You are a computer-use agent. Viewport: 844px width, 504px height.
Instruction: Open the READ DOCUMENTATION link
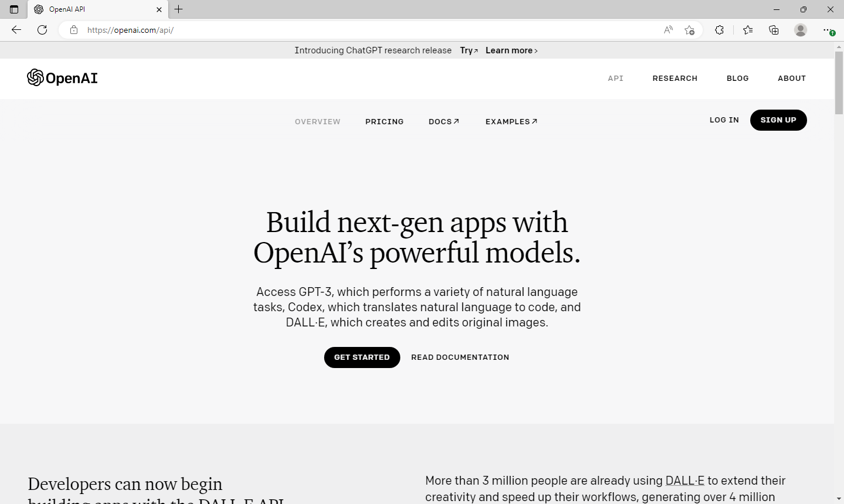(460, 357)
